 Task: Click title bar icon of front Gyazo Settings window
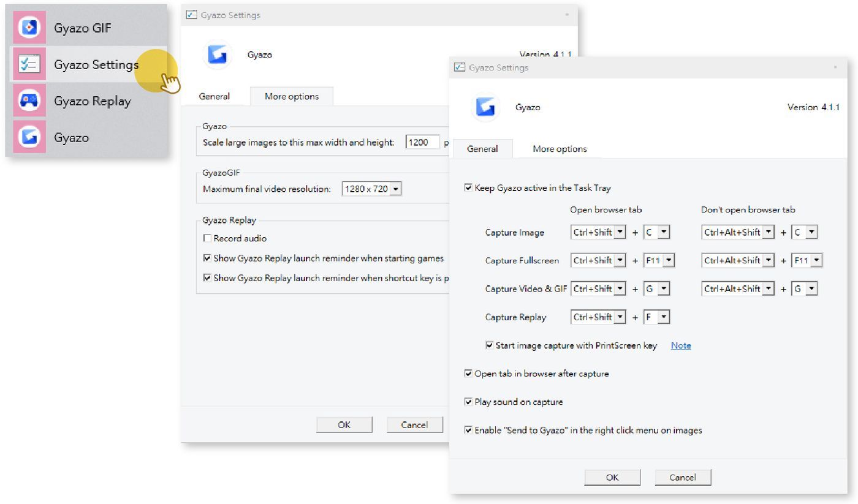coord(460,67)
